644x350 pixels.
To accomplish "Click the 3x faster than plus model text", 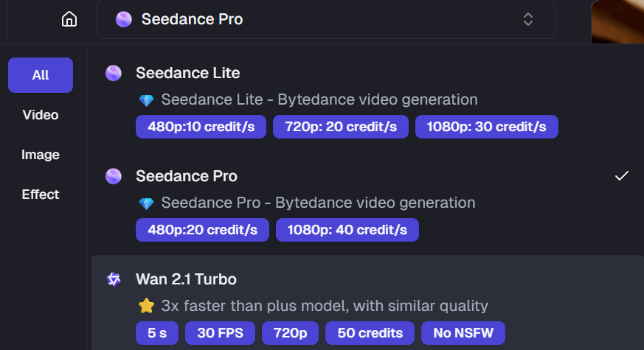I will coord(325,306).
